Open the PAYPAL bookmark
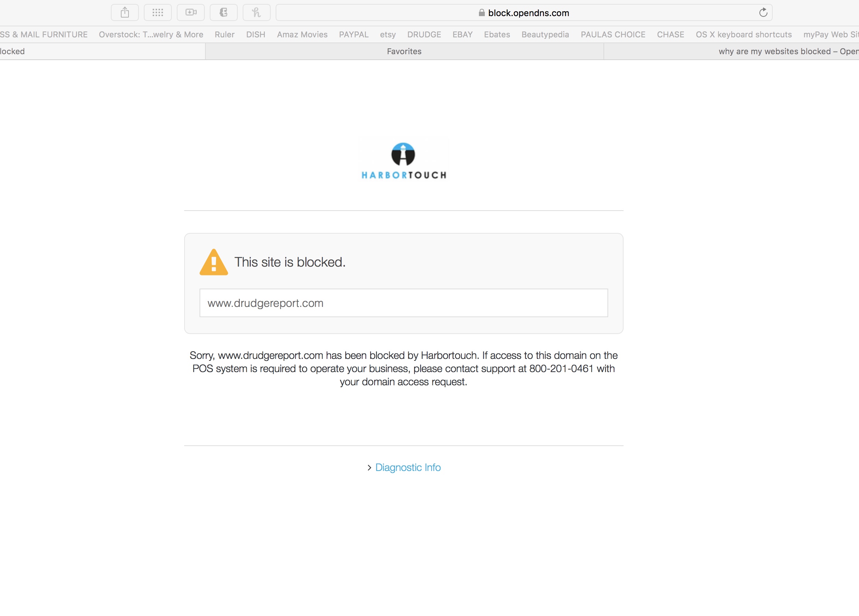Image resolution: width=859 pixels, height=616 pixels. 353,34
